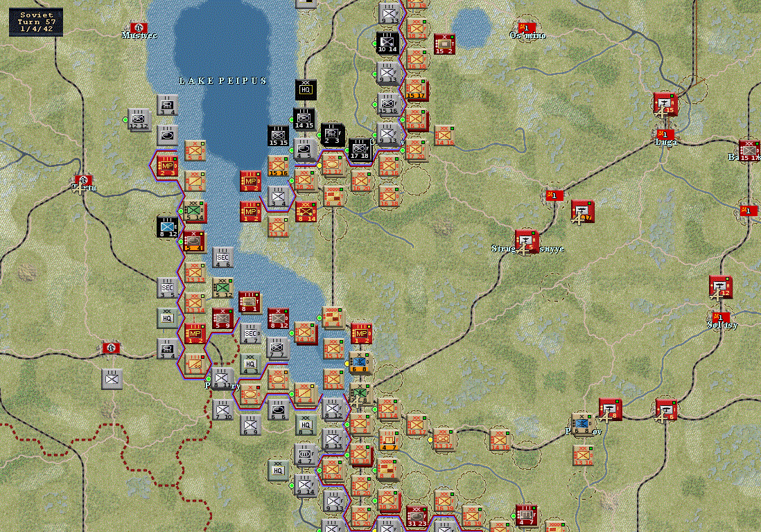This screenshot has width=761, height=532.
Task: Select the HQ 8-3 headquarters counter
Action: tap(306, 425)
